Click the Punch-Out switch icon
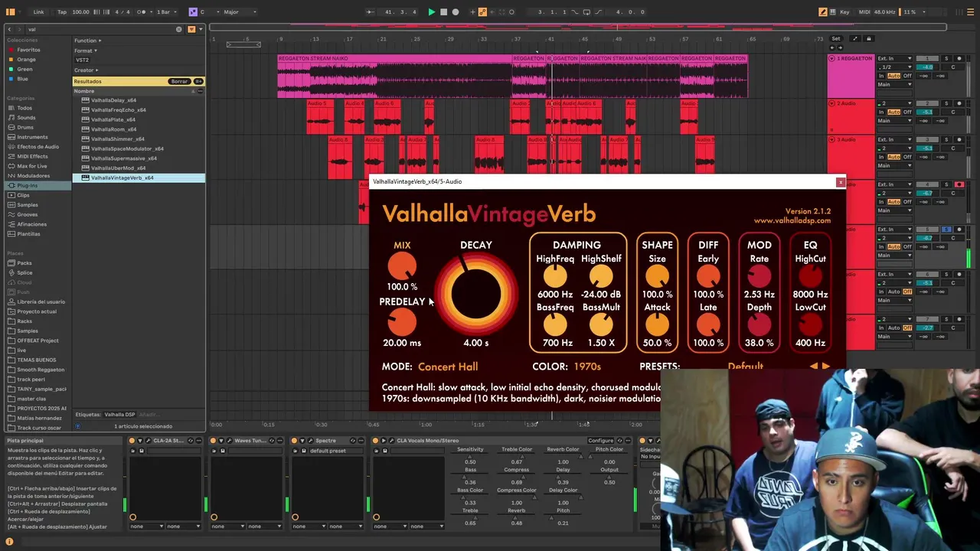This screenshot has height=551, width=980. coord(599,11)
